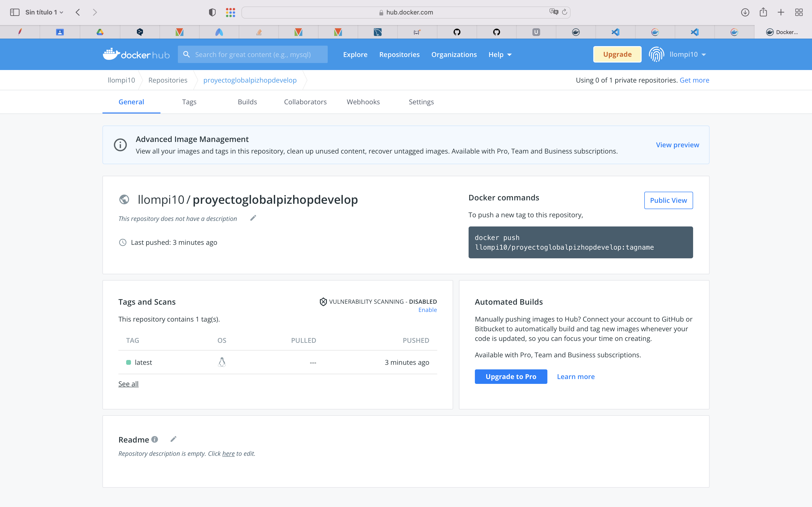Viewport: 812px width, 507px height.
Task: Open the Readme editor pencil icon
Action: (x=174, y=439)
